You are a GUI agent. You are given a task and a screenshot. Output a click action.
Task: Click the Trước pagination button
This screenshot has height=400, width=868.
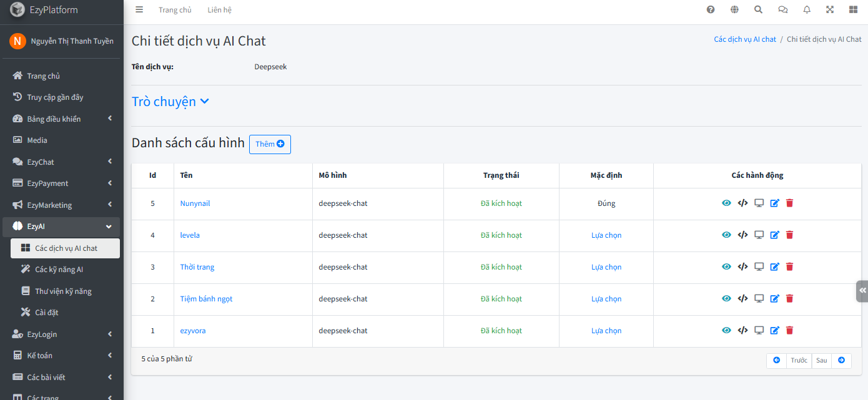click(799, 361)
